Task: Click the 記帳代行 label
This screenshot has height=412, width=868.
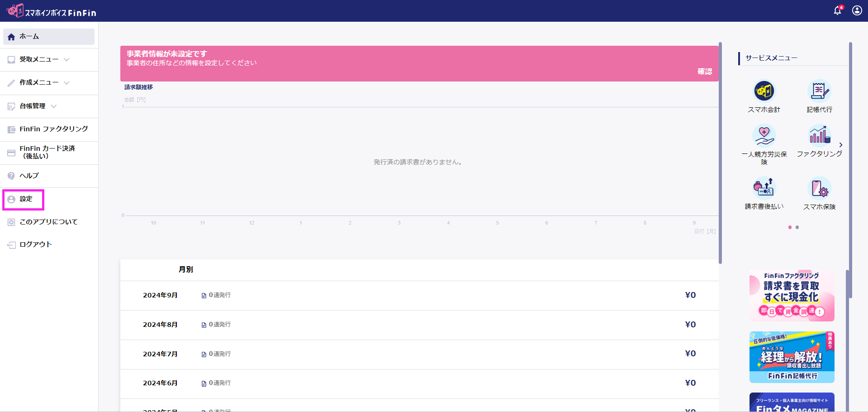Action: 819,110
